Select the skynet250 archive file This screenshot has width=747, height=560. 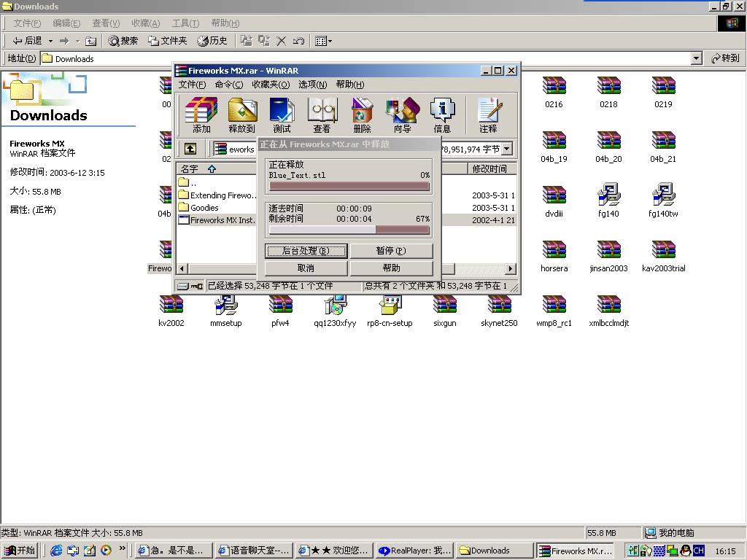(x=499, y=311)
